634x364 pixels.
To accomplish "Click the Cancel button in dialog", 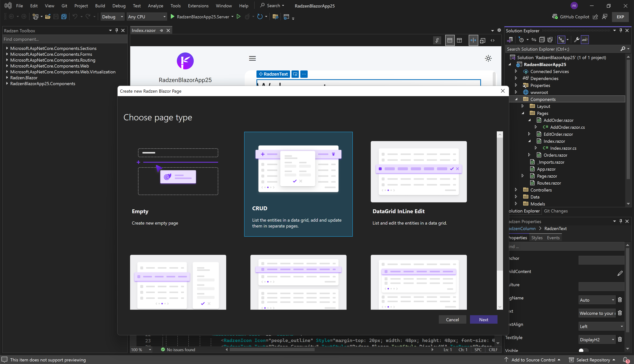I will click(452, 319).
